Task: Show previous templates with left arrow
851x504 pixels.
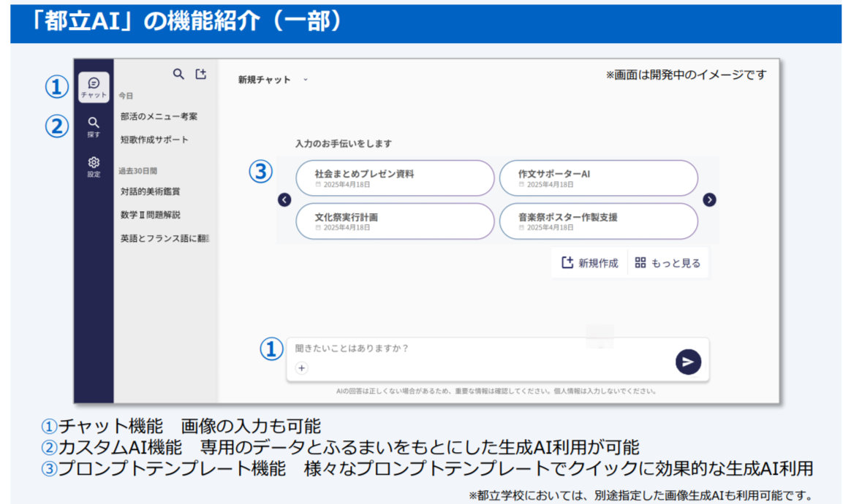Action: coord(285,200)
